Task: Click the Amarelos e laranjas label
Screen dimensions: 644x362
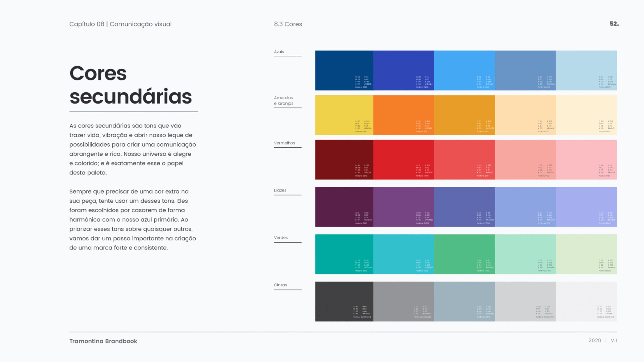Action: pyautogui.click(x=284, y=101)
